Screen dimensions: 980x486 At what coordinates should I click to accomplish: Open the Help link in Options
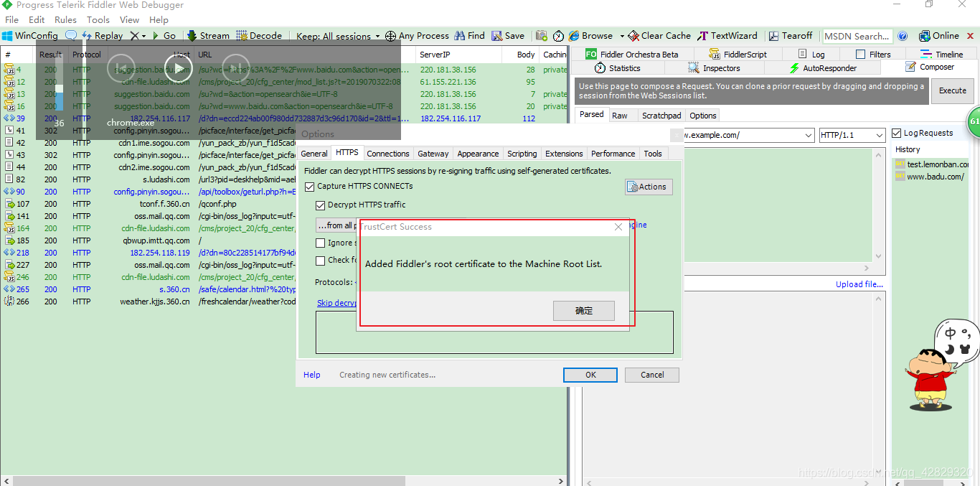[312, 375]
